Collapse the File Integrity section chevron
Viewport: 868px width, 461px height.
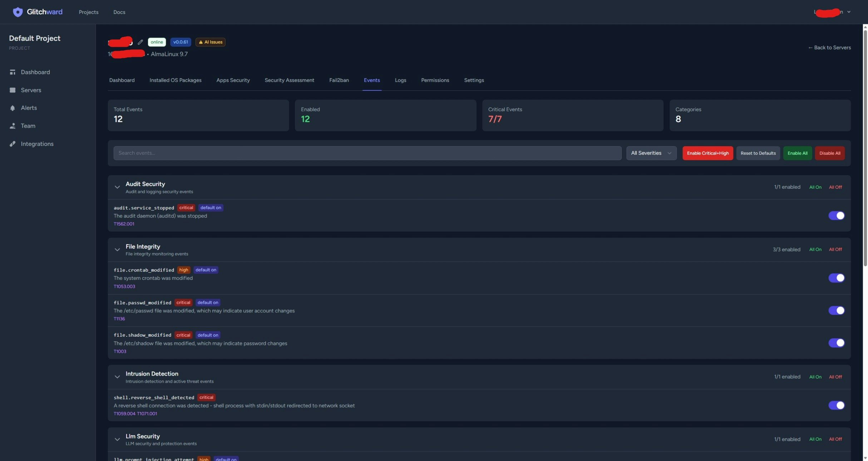click(117, 249)
